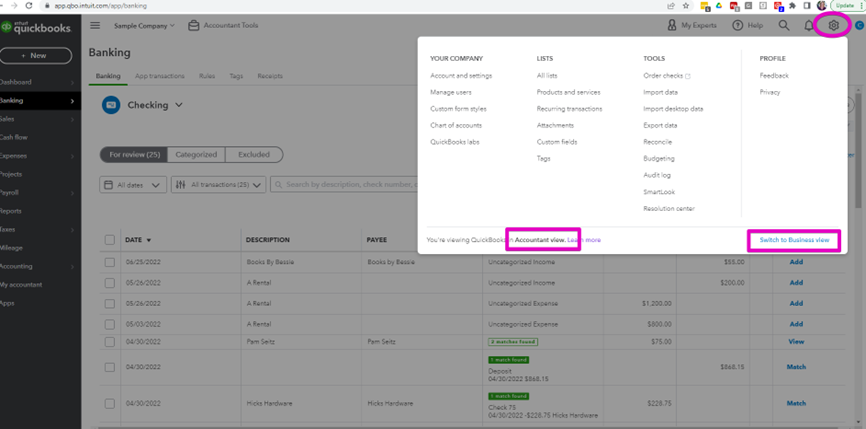Image resolution: width=866 pixels, height=429 pixels.
Task: Check the 06/25/2022 Books By Bessie row
Action: point(109,262)
